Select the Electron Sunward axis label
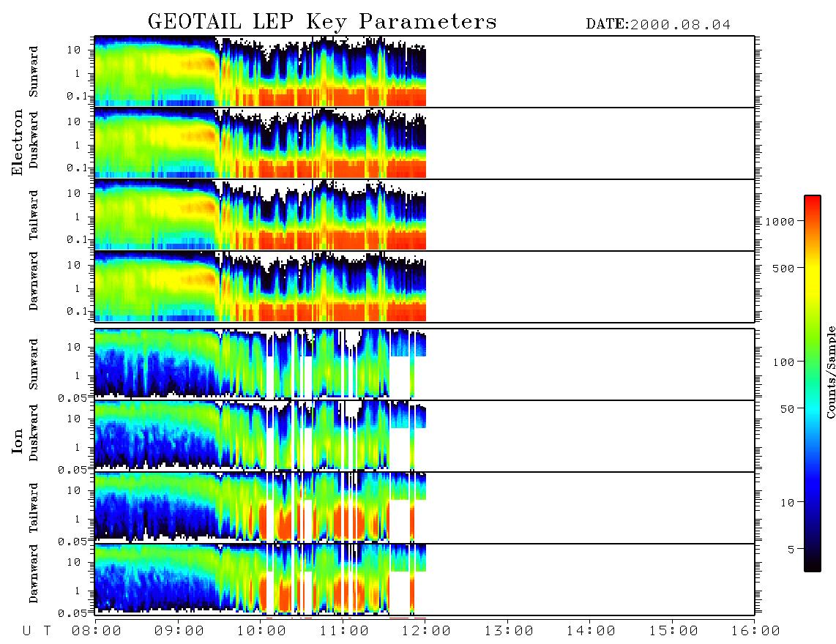Screen dimensions: 836x644 (x=34, y=72)
